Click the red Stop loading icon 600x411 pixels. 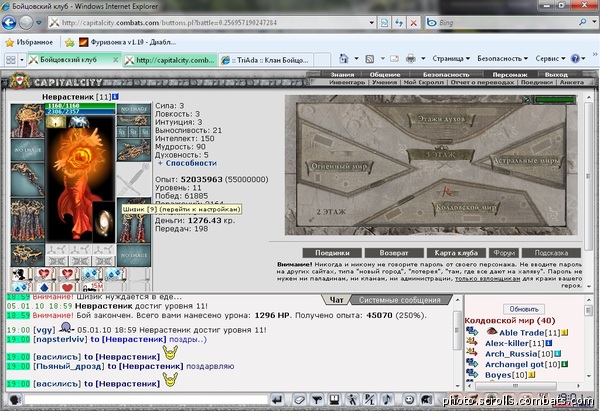(413, 23)
